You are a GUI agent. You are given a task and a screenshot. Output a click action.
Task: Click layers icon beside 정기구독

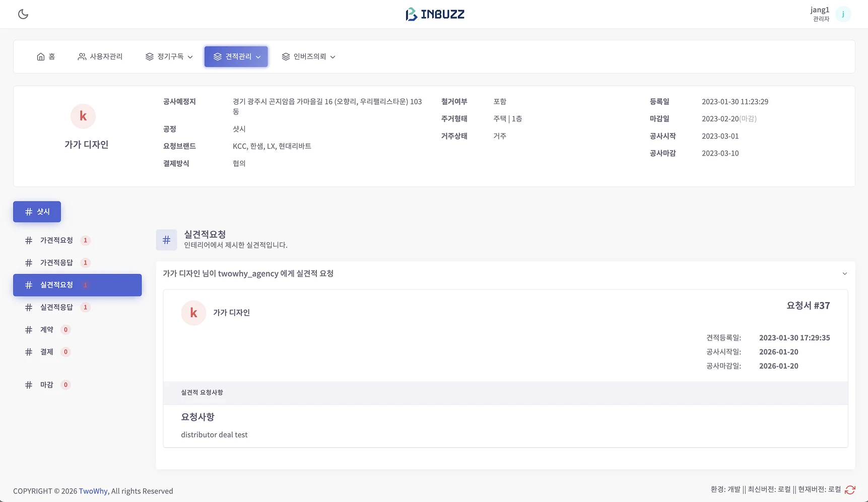pos(150,56)
